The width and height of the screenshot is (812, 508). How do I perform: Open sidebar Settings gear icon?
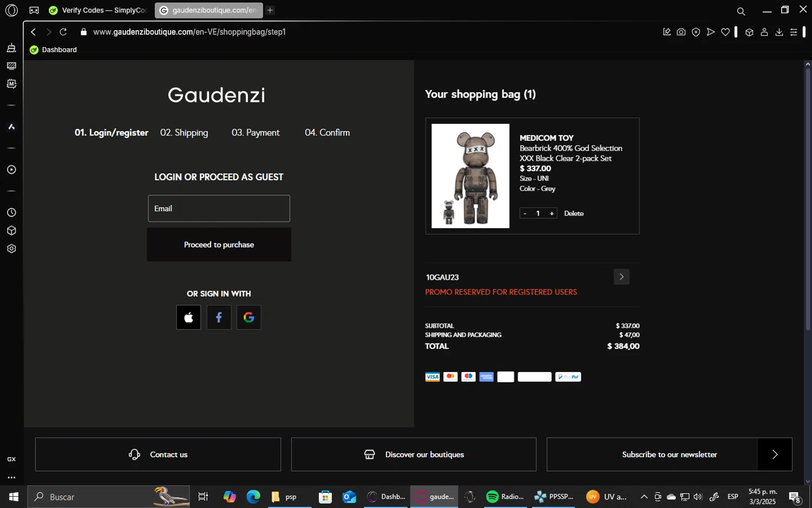[x=11, y=249]
